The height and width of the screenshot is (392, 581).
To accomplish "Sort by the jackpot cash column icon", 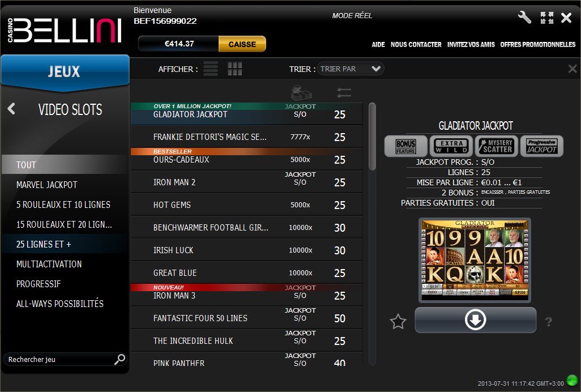I will tap(301, 93).
